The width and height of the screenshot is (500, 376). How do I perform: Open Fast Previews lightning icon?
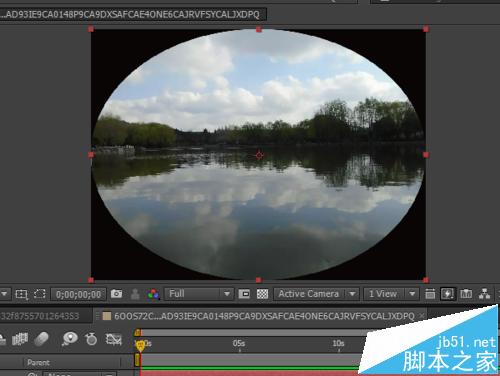(447, 294)
